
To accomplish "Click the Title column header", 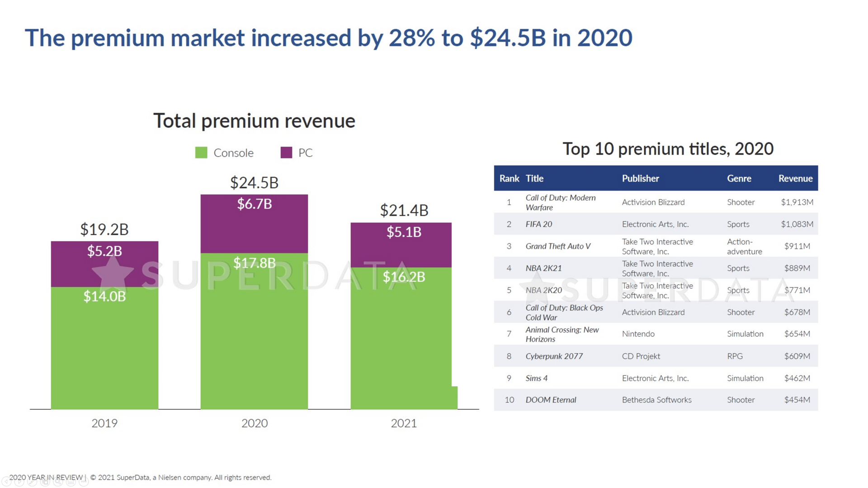I will click(x=534, y=178).
